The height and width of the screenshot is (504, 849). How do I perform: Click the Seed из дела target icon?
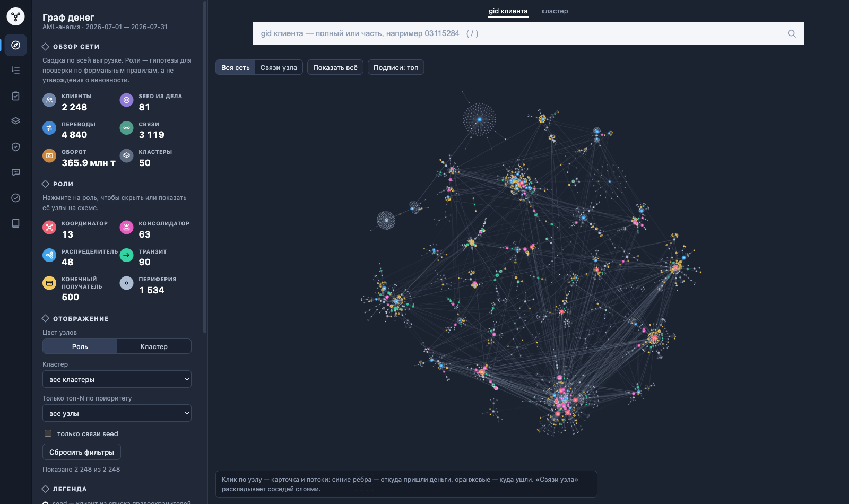click(126, 100)
